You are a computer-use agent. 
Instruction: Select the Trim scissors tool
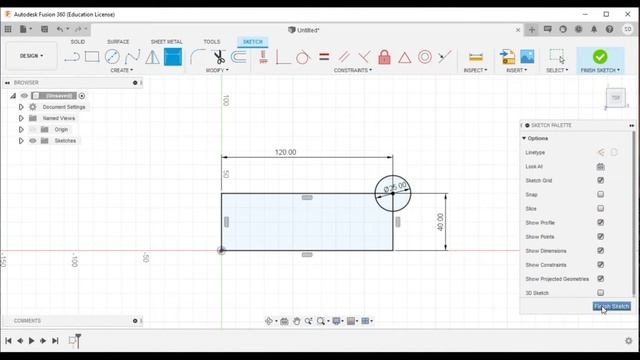click(x=219, y=57)
